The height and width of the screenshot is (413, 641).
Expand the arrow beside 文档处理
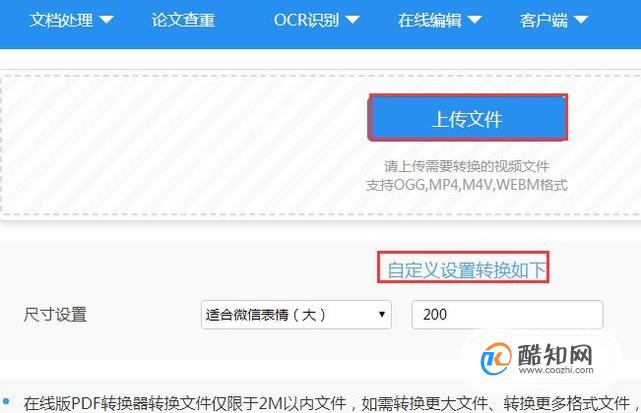click(106, 20)
